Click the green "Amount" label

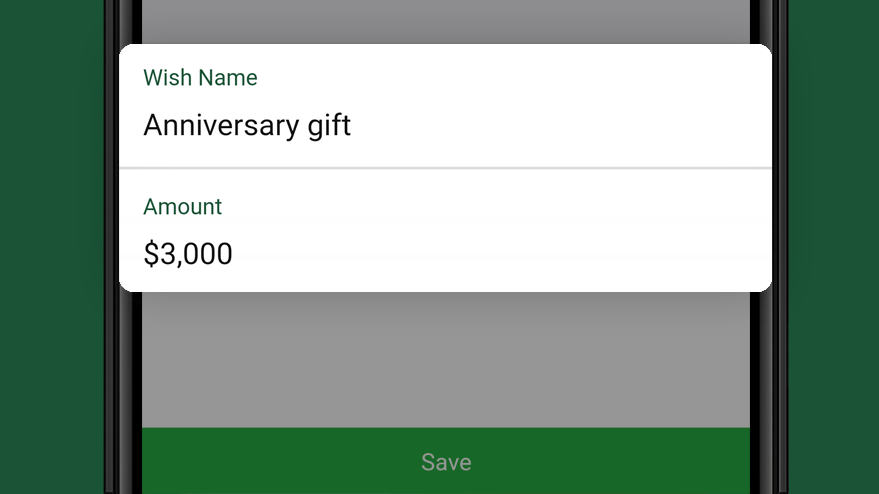click(182, 207)
